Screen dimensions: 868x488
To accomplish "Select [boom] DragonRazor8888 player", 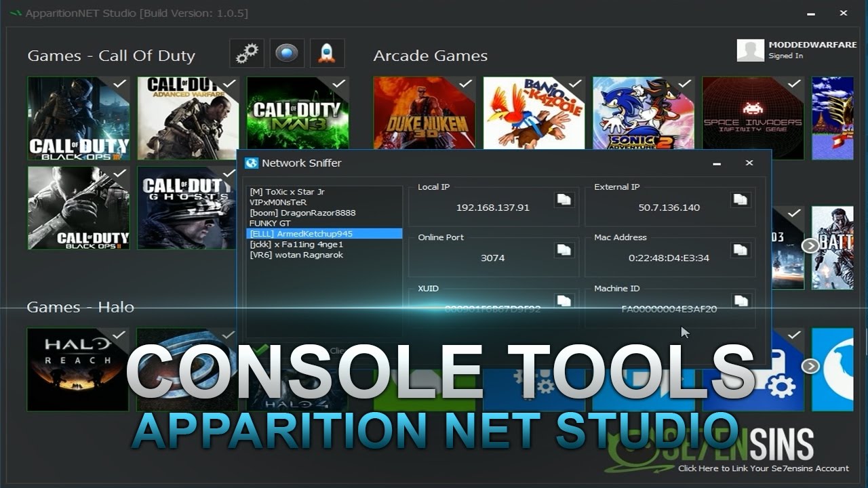I will [324, 213].
